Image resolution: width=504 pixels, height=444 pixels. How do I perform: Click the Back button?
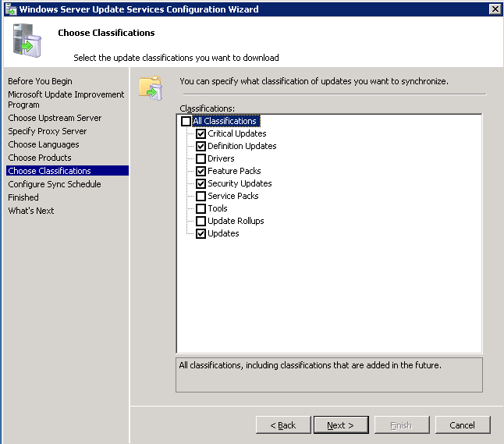pyautogui.click(x=283, y=425)
